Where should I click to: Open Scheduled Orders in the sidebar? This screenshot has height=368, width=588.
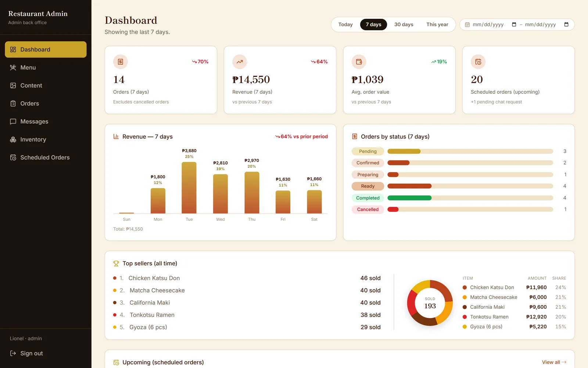46,158
